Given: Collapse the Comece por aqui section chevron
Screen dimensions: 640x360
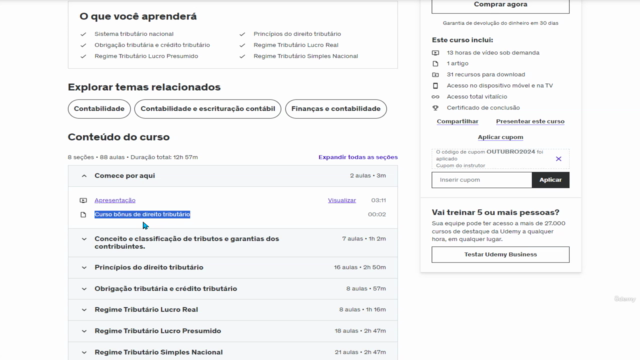Looking at the screenshot, I should 84,176.
